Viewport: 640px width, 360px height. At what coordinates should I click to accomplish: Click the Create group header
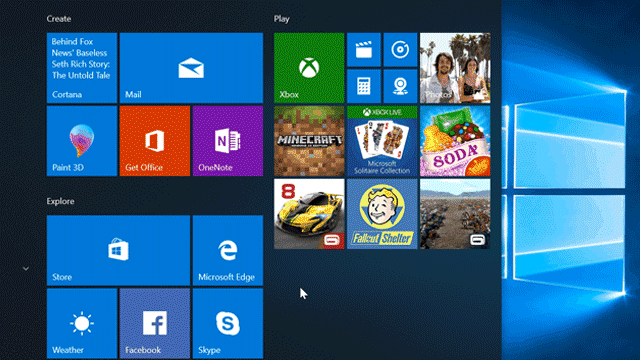click(x=59, y=19)
